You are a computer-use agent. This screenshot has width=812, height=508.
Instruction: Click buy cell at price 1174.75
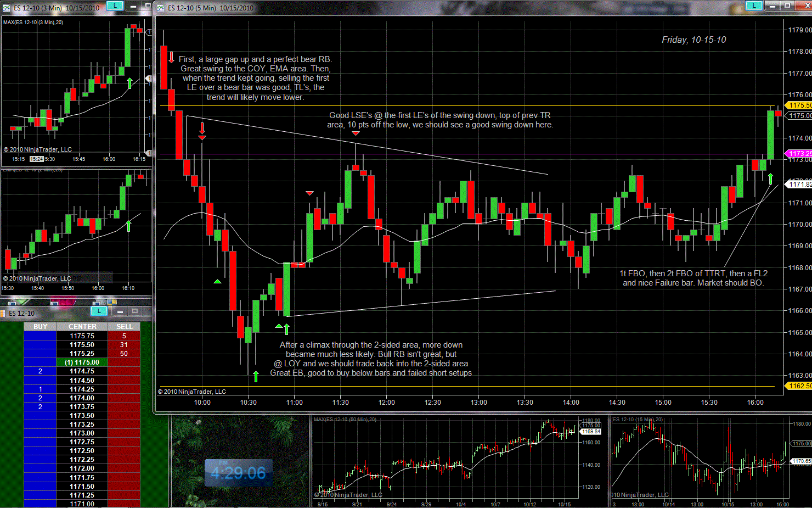point(40,371)
